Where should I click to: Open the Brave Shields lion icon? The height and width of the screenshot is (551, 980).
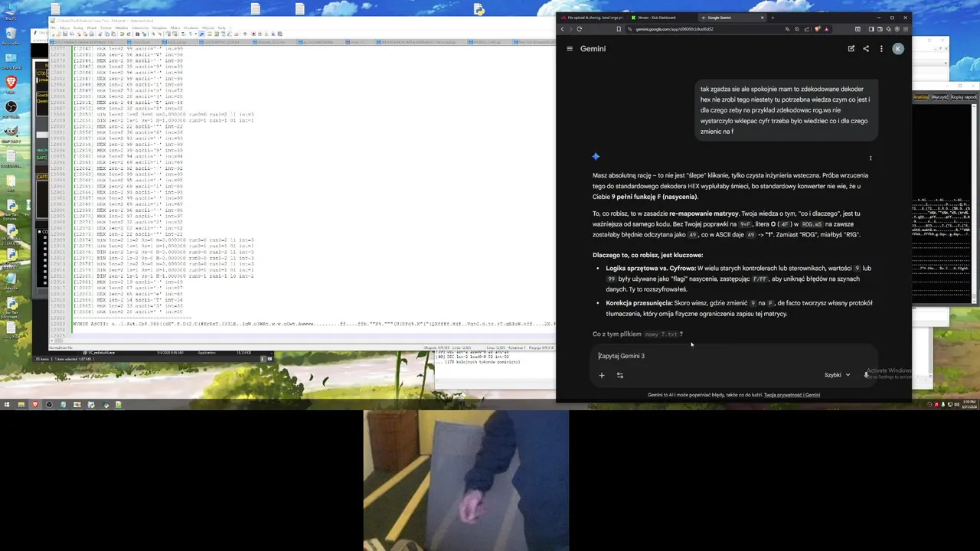[x=818, y=29]
